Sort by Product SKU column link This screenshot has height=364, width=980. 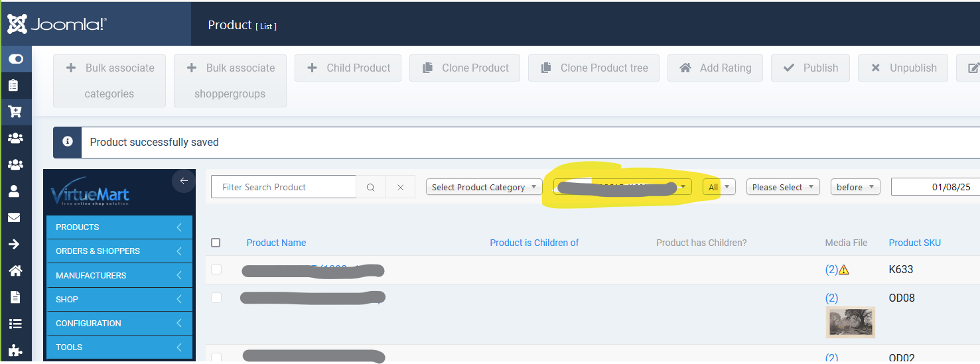[x=914, y=243]
